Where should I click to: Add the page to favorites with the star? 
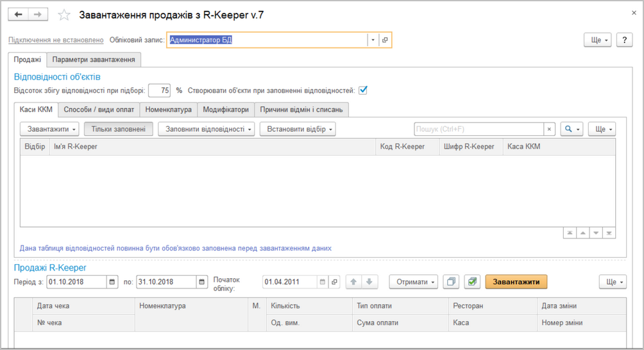64,15
